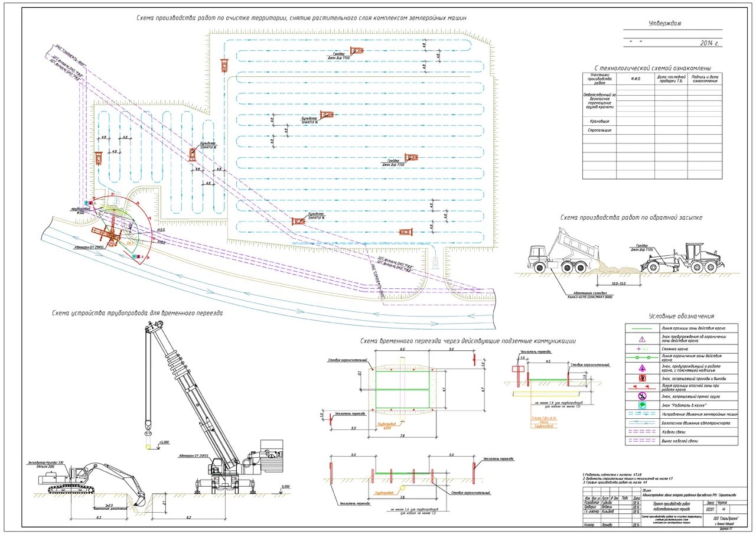Click the 'Стоянка крана' legend description

click(x=674, y=348)
